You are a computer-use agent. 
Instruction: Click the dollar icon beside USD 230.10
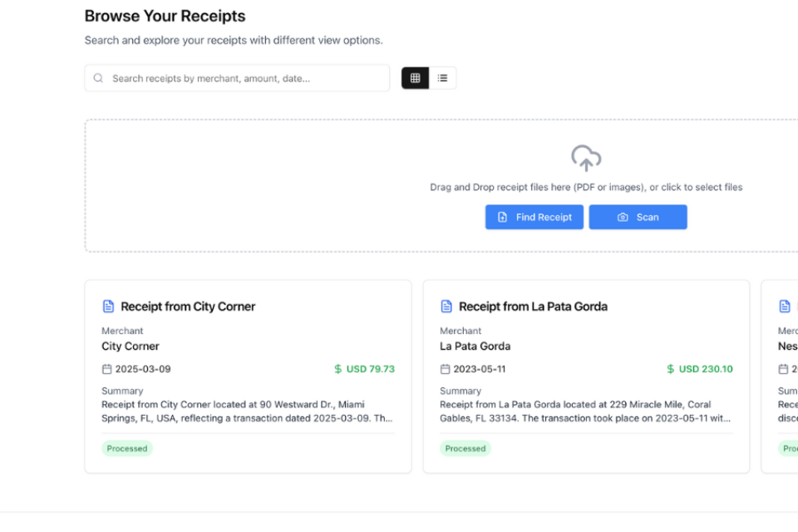[x=670, y=369]
